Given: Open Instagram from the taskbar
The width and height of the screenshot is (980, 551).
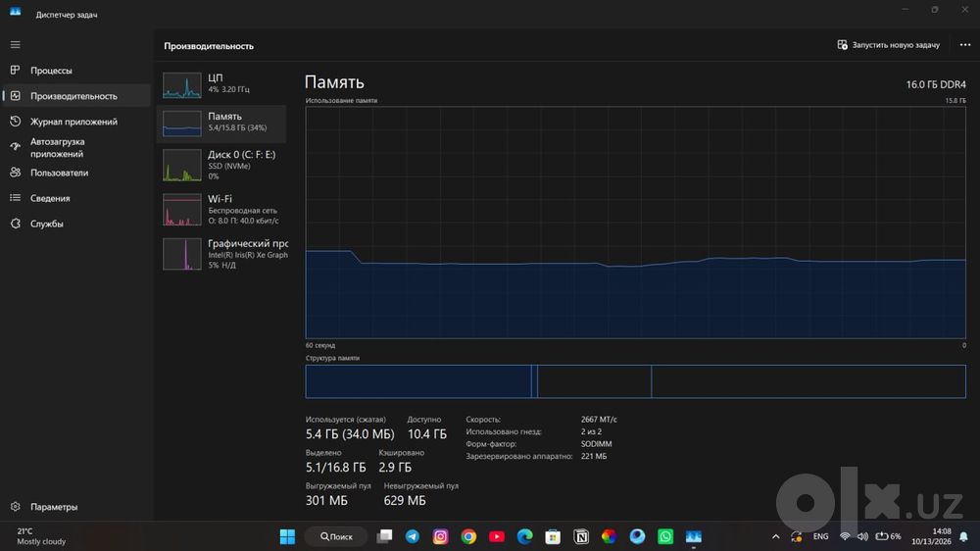Looking at the screenshot, I should point(441,536).
